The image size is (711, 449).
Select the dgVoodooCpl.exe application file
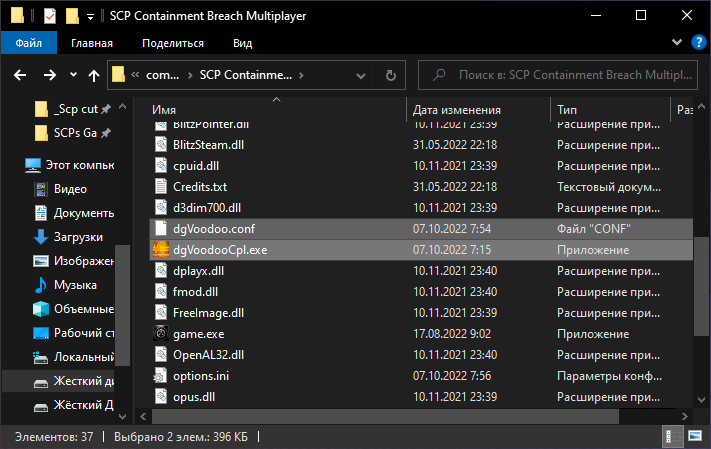pos(220,250)
